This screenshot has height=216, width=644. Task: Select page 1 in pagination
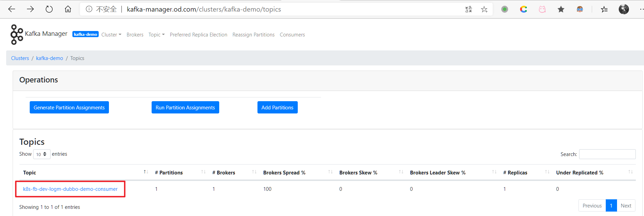[x=611, y=205]
